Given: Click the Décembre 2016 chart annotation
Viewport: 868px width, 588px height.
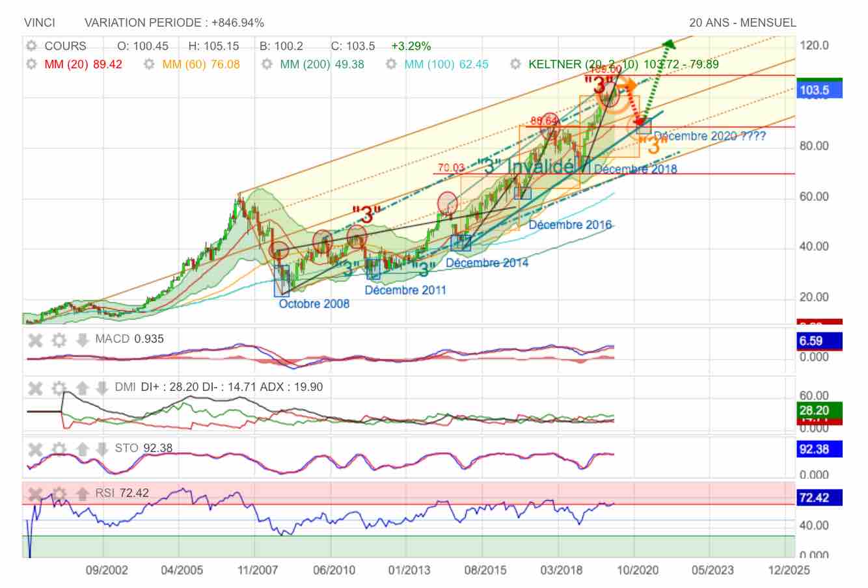Looking at the screenshot, I should [x=570, y=225].
